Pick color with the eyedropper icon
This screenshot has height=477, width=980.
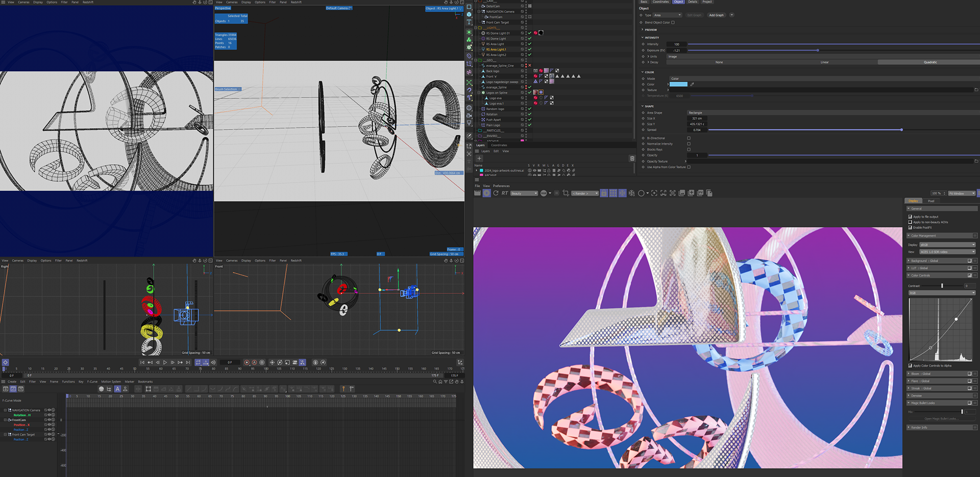pos(692,84)
